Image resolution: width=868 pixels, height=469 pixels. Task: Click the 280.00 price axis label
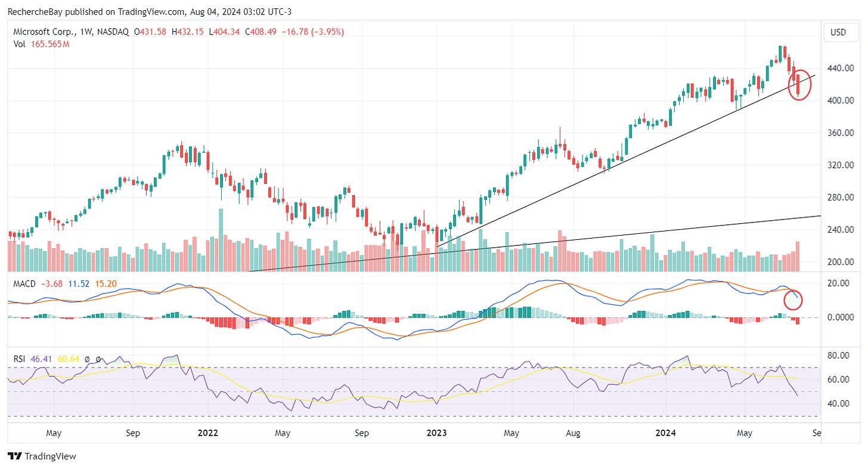[841, 198]
